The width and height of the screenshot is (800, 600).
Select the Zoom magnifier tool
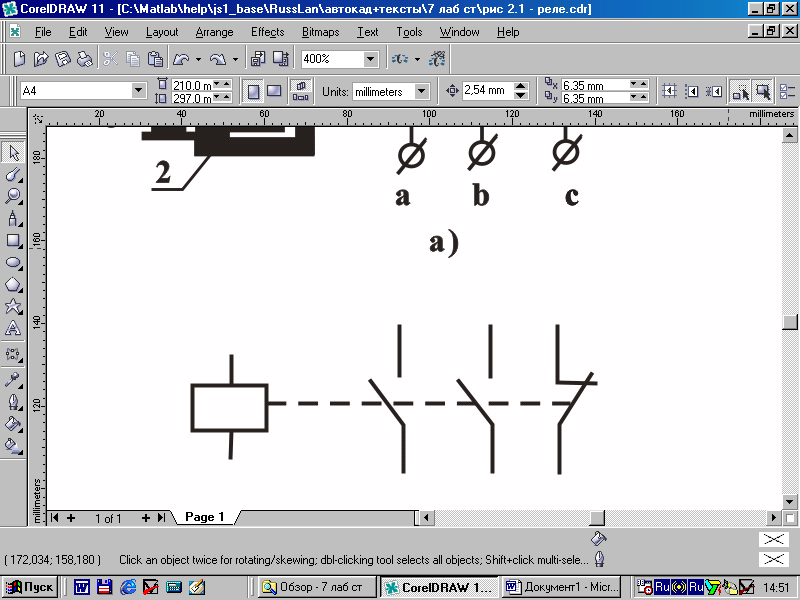coord(14,197)
